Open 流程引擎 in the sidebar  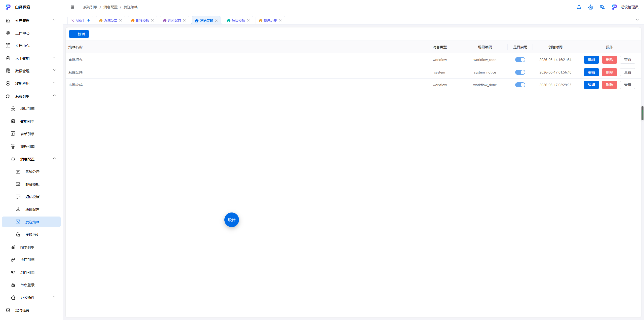point(31,146)
